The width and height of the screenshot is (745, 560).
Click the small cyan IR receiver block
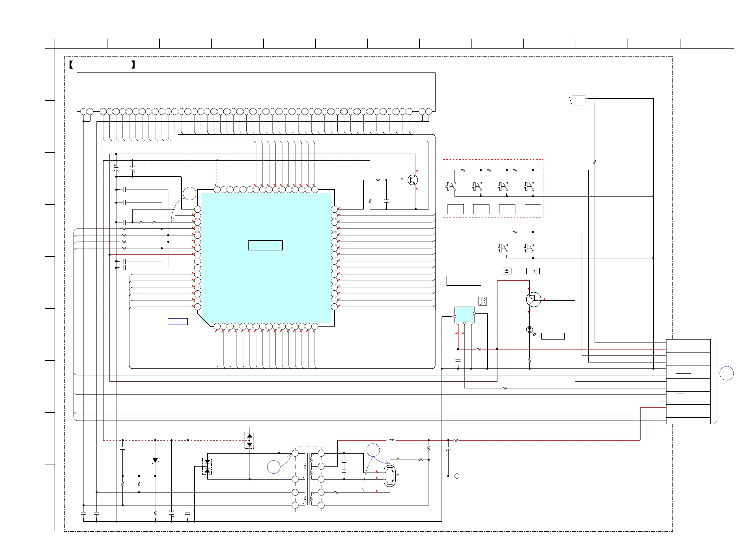pos(465,315)
